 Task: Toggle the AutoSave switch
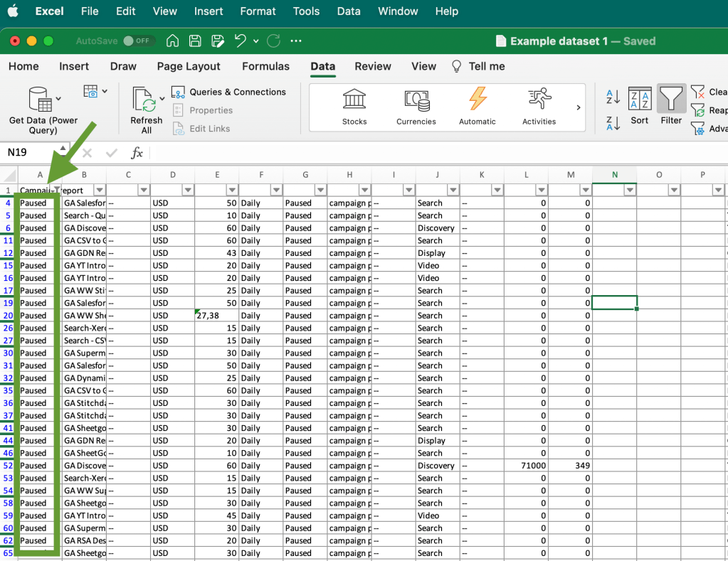[139, 41]
